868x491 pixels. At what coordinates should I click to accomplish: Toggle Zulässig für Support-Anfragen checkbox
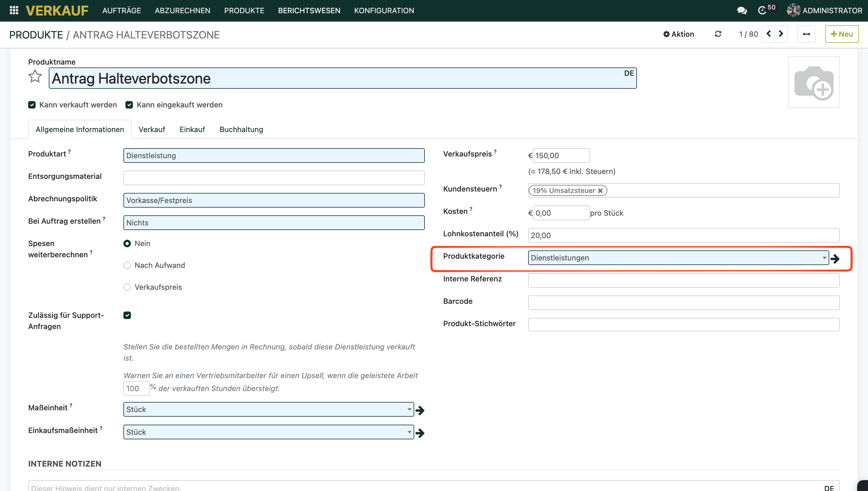127,315
